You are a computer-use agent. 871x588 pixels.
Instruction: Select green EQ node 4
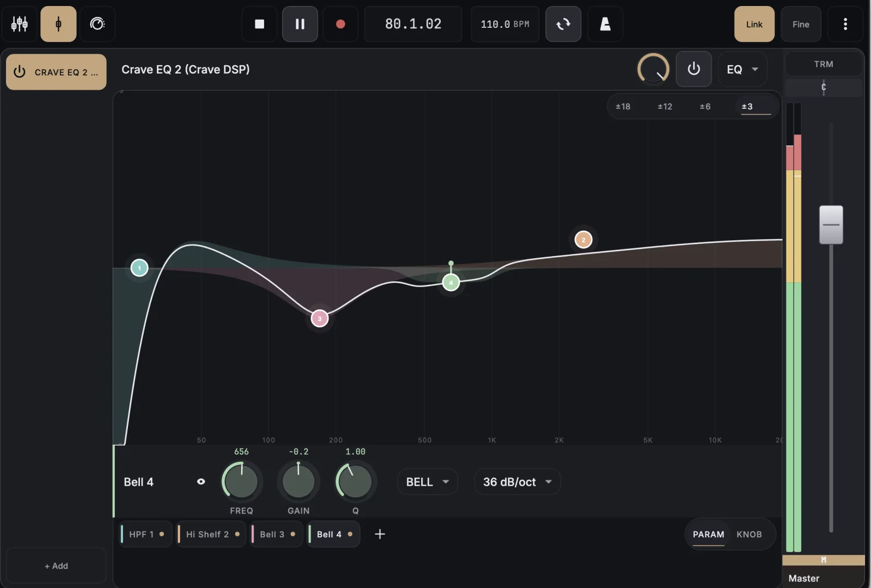[x=451, y=282]
